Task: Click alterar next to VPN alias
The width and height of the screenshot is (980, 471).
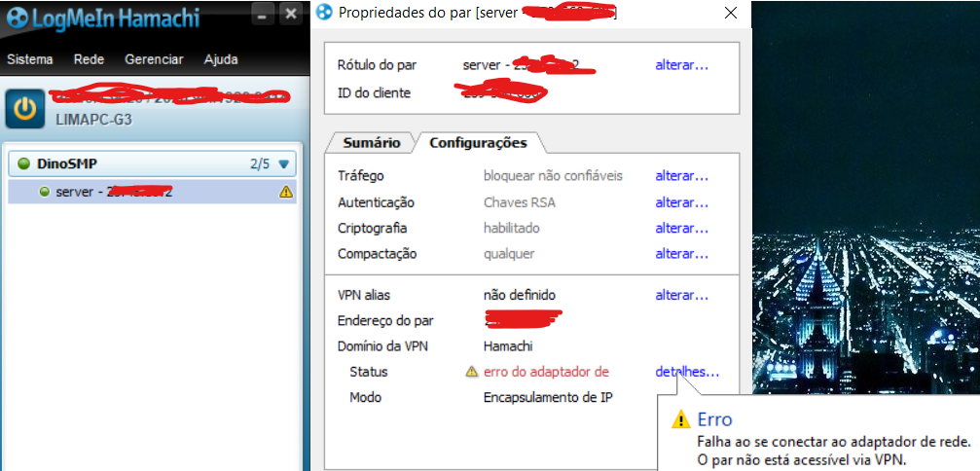Action: (x=682, y=295)
